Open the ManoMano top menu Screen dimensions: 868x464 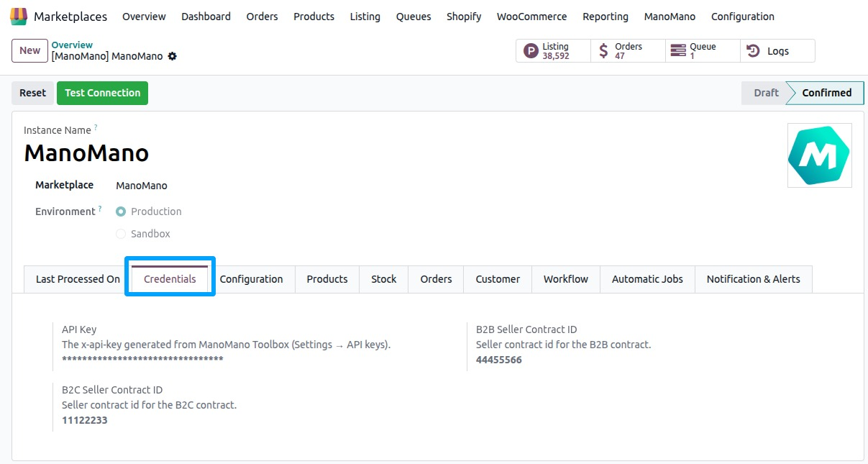click(670, 17)
